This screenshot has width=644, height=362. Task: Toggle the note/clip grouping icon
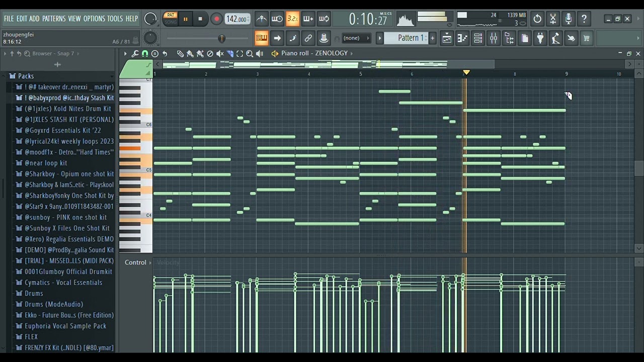(292, 38)
